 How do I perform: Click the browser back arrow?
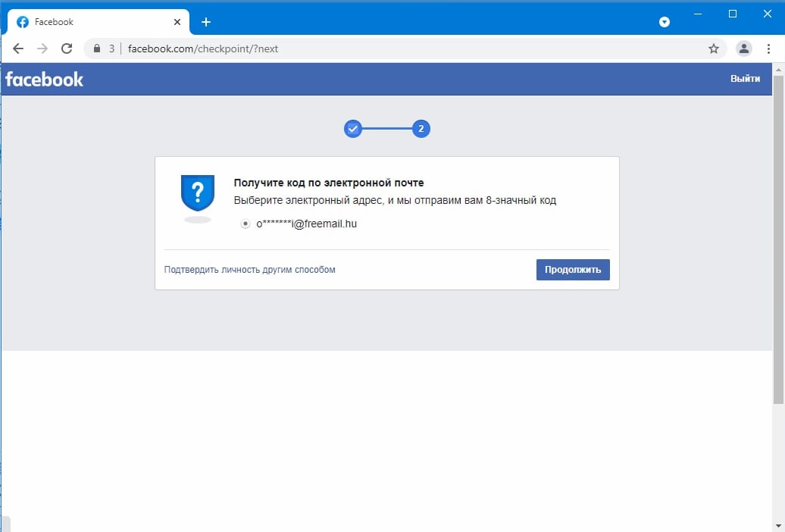point(18,49)
